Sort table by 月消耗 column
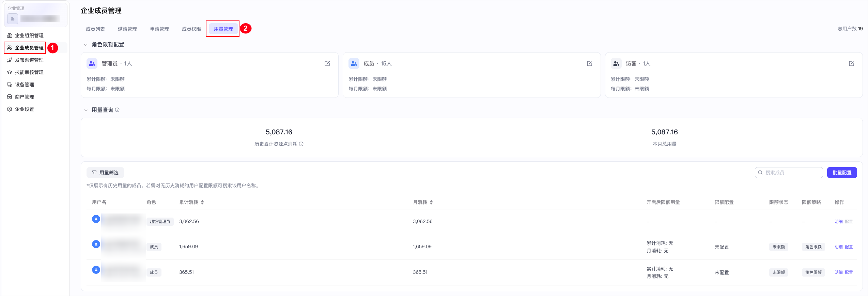The image size is (868, 296). (431, 203)
